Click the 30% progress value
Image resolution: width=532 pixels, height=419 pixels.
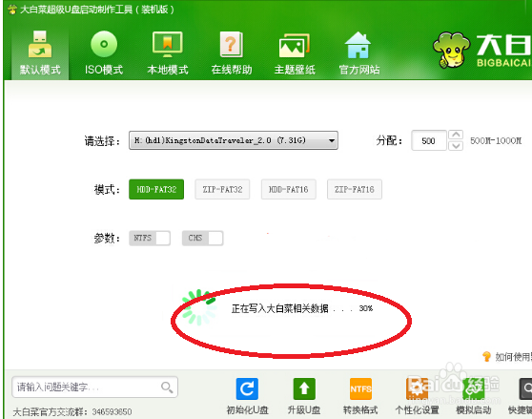(x=366, y=308)
